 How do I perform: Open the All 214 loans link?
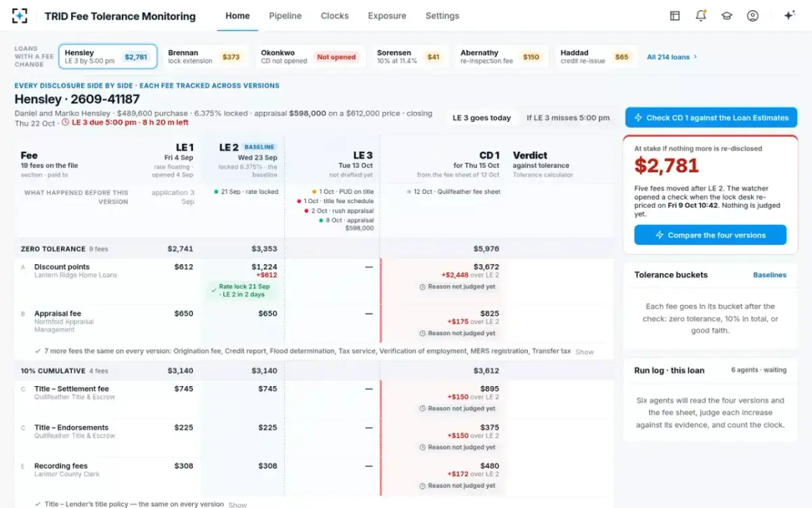pos(672,57)
